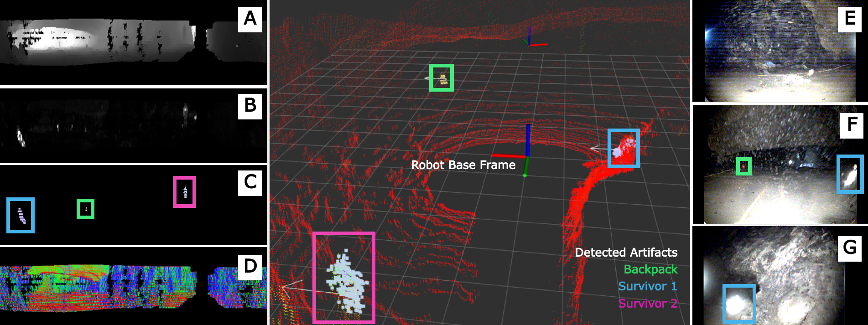Click the panel letter "D" label
The height and width of the screenshot is (325, 868).
pos(250,267)
